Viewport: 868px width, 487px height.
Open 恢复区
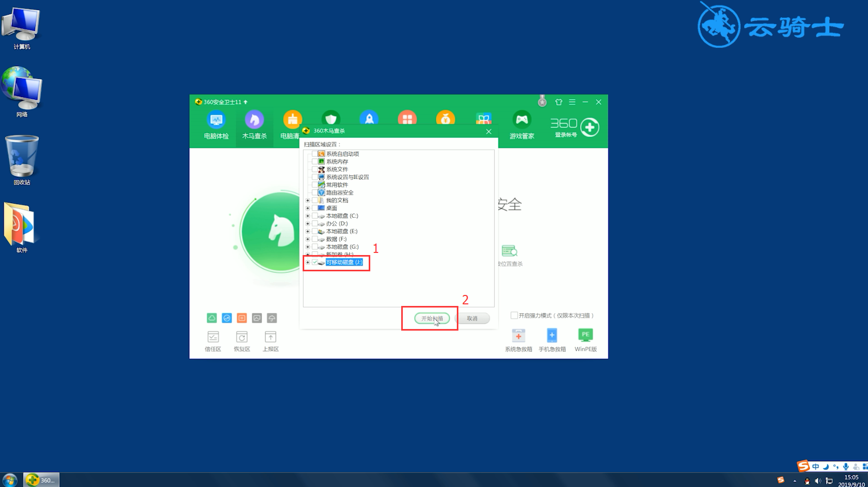point(242,342)
